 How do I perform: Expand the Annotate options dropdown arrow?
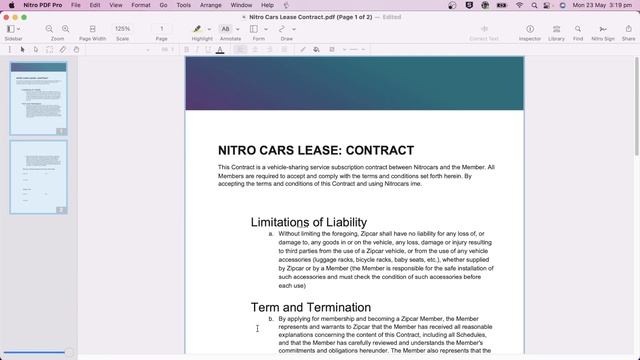(x=238, y=29)
